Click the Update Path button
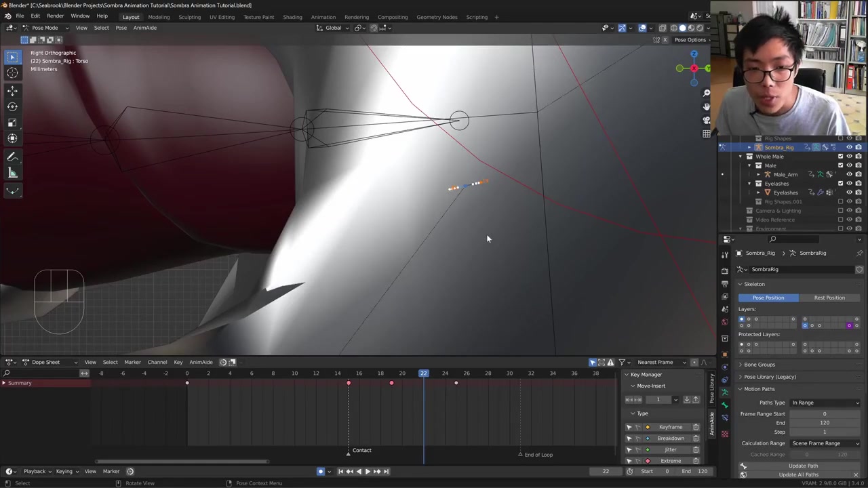 tap(802, 466)
